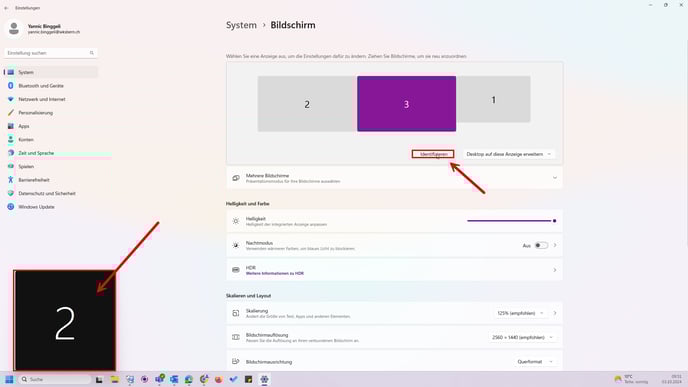The height and width of the screenshot is (387, 688).
Task: Toggle the Nachtmodus switch
Action: point(541,245)
